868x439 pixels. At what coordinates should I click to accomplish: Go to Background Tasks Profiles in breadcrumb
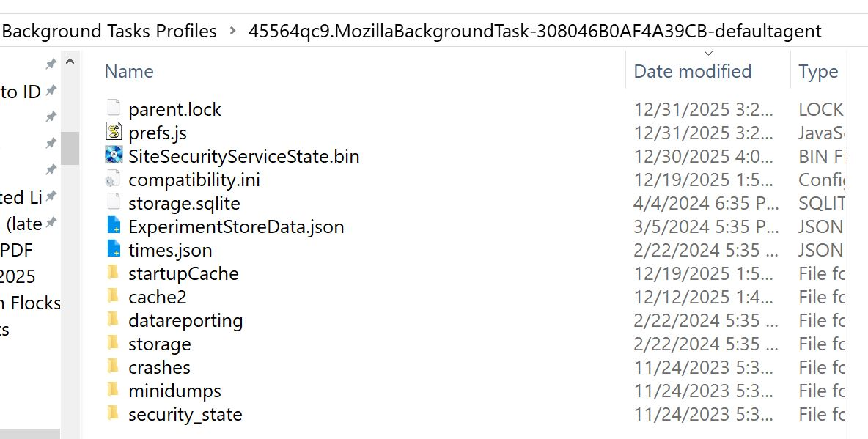coord(110,32)
